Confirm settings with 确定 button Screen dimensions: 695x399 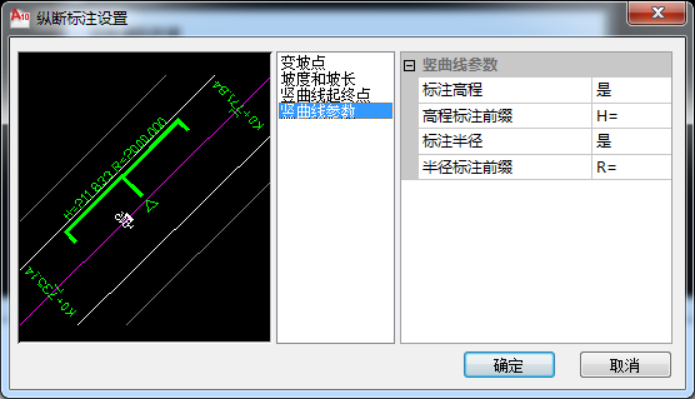(x=509, y=365)
